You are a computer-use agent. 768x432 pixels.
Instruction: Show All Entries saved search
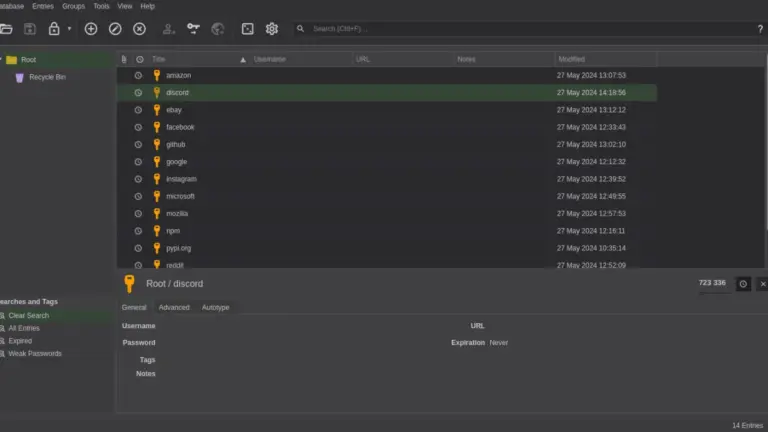coord(24,328)
